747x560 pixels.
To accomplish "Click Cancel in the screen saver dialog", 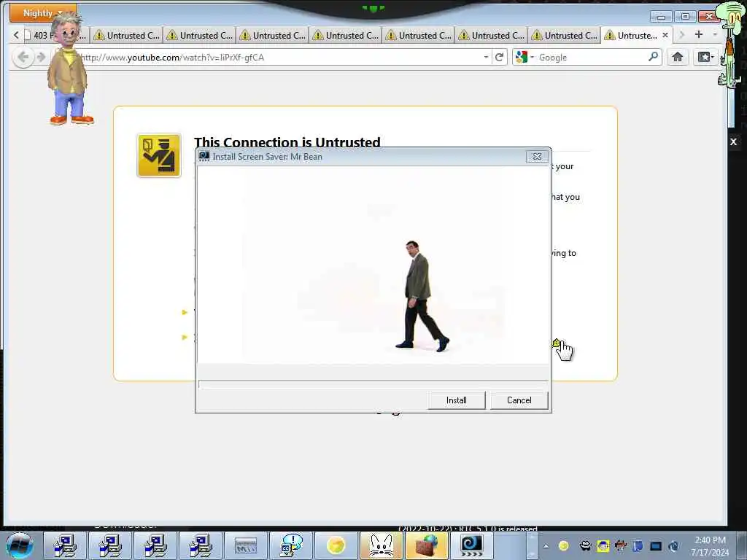I will click(x=519, y=400).
